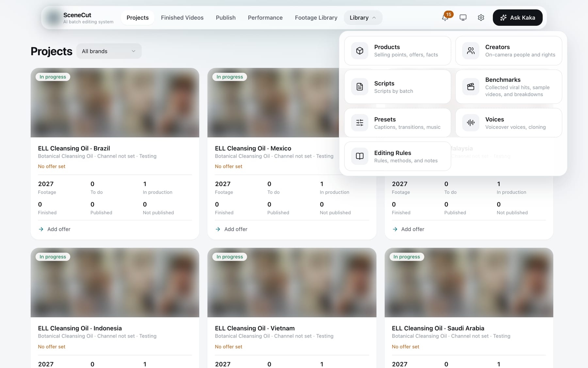The image size is (588, 368).
Task: Open settings gear icon in header
Action: click(x=481, y=18)
